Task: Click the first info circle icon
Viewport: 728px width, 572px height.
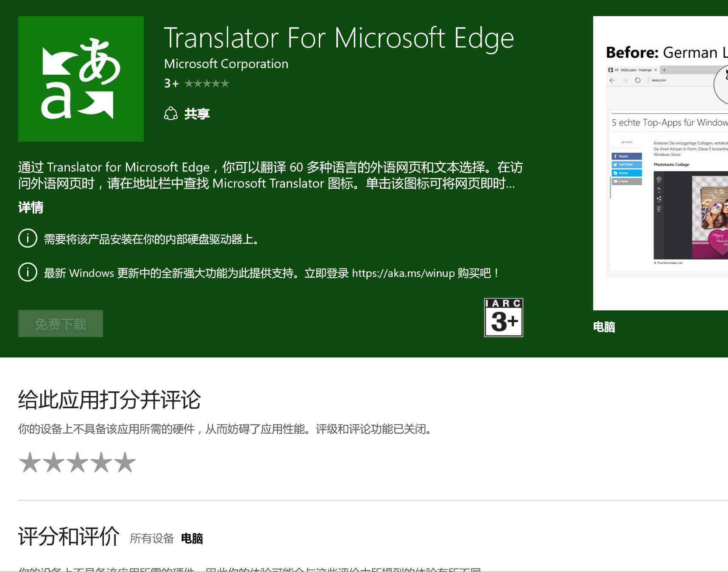Action: 28,238
